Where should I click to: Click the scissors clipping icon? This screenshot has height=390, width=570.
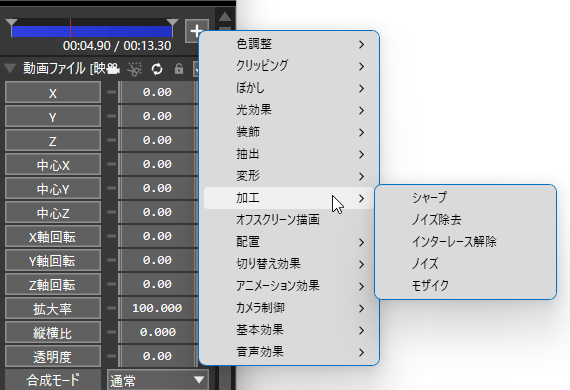tap(135, 69)
